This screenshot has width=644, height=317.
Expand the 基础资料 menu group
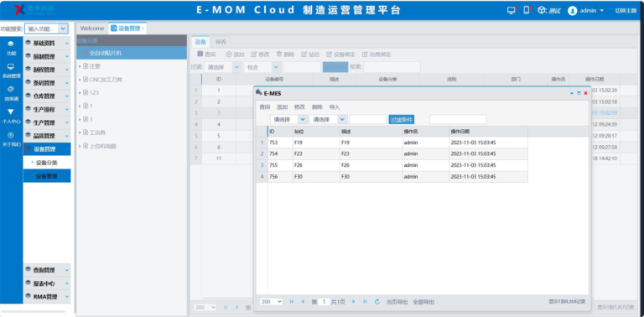(47, 44)
